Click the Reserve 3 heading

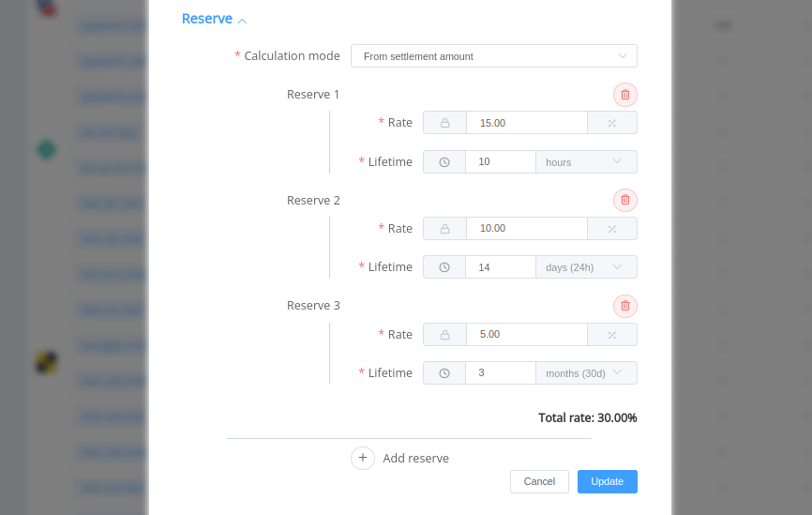pyautogui.click(x=313, y=306)
